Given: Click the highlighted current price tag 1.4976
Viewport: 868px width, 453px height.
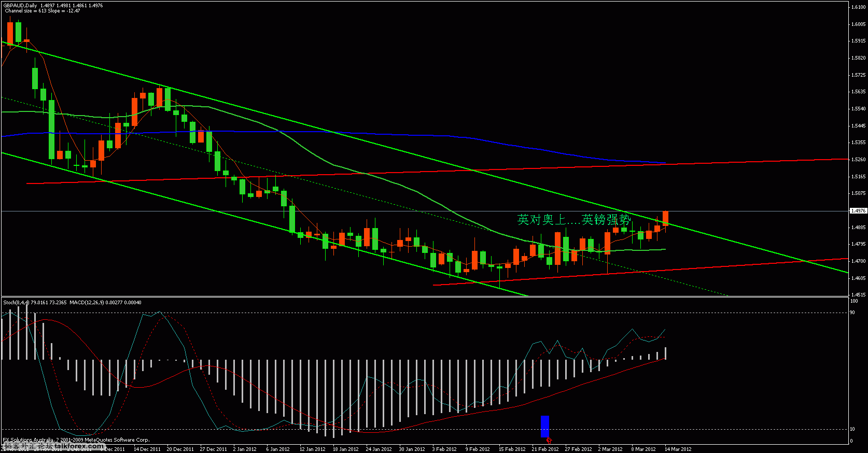Looking at the screenshot, I should (x=858, y=210).
